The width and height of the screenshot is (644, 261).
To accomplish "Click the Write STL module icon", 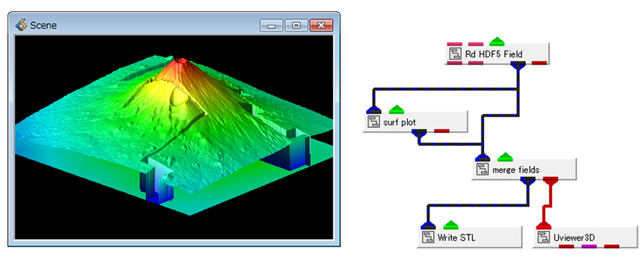I will tap(428, 237).
